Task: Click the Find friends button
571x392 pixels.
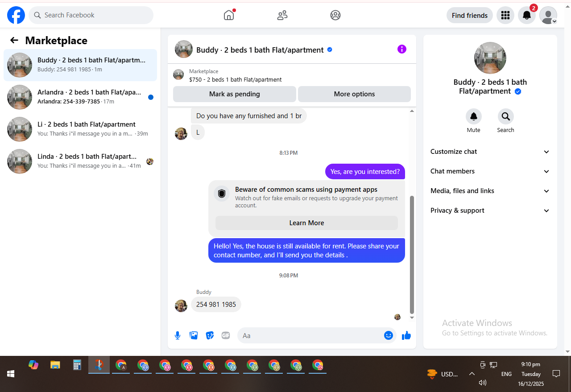Action: click(x=470, y=15)
